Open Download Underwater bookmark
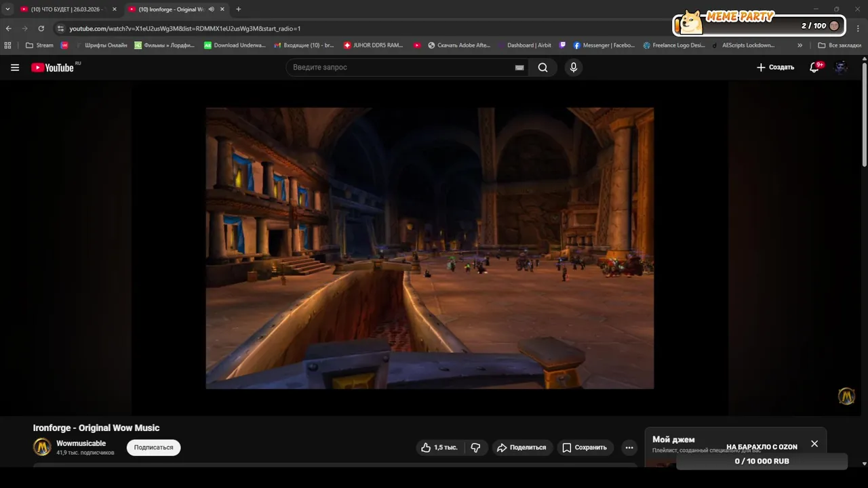The height and width of the screenshot is (488, 868). (x=235, y=45)
